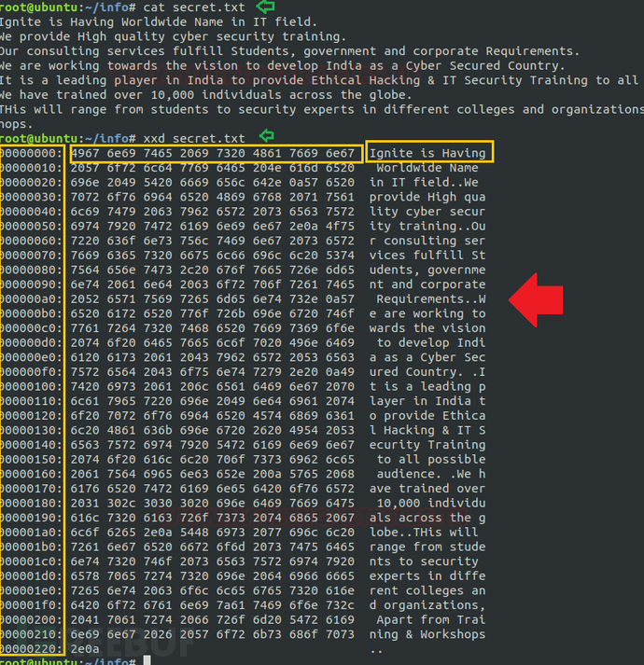Select ASCII text 'experts in diffe'
Screen dimensions: 644x665
pos(427,576)
